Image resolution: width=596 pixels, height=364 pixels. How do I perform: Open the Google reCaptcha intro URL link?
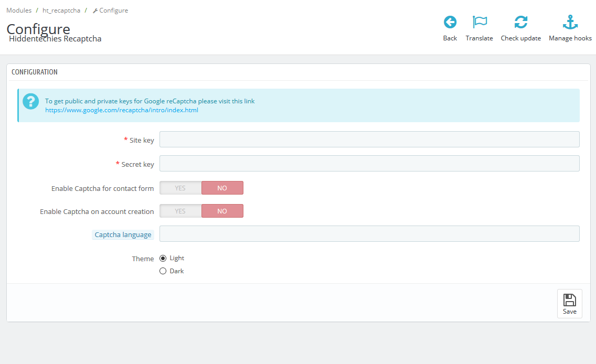point(122,110)
